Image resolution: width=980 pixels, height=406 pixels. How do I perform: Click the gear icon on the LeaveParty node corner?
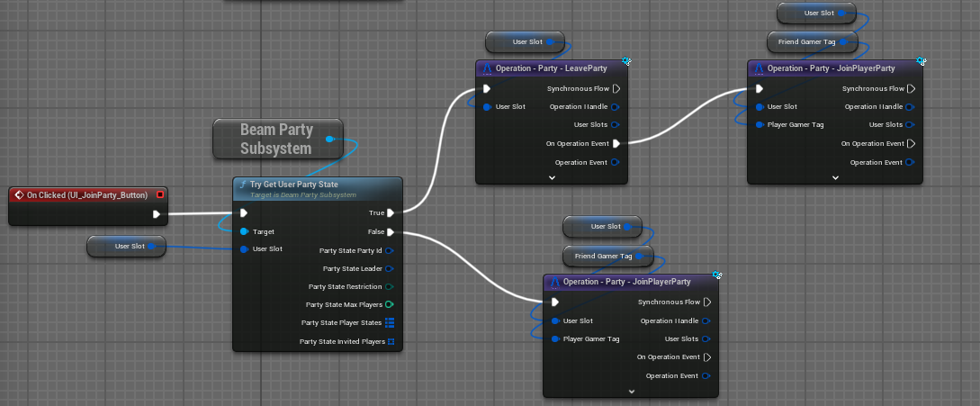pos(626,62)
